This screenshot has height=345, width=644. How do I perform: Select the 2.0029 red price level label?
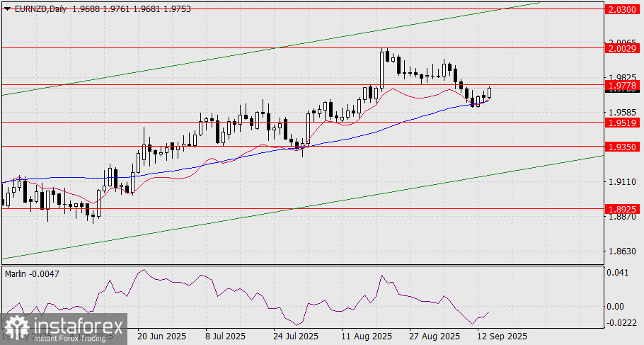(x=622, y=48)
